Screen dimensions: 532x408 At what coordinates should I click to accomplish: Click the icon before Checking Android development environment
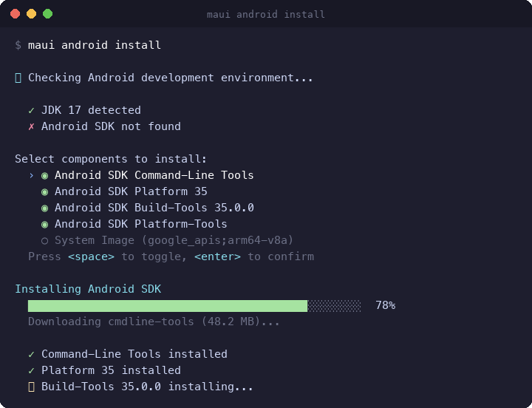(x=18, y=78)
